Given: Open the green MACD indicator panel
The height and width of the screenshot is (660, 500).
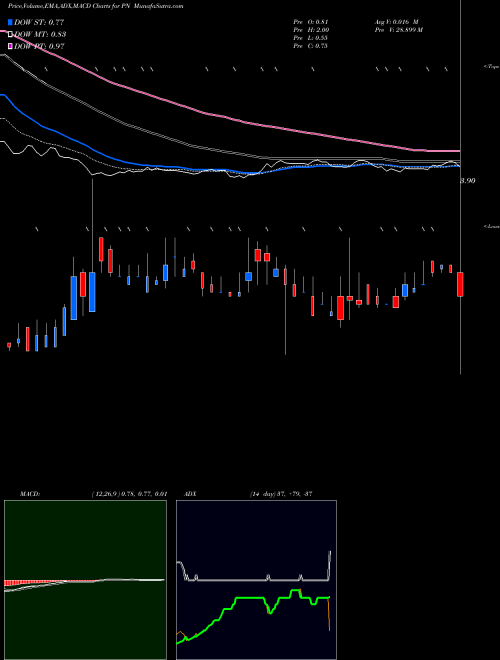Looking at the screenshot, I should point(85,580).
